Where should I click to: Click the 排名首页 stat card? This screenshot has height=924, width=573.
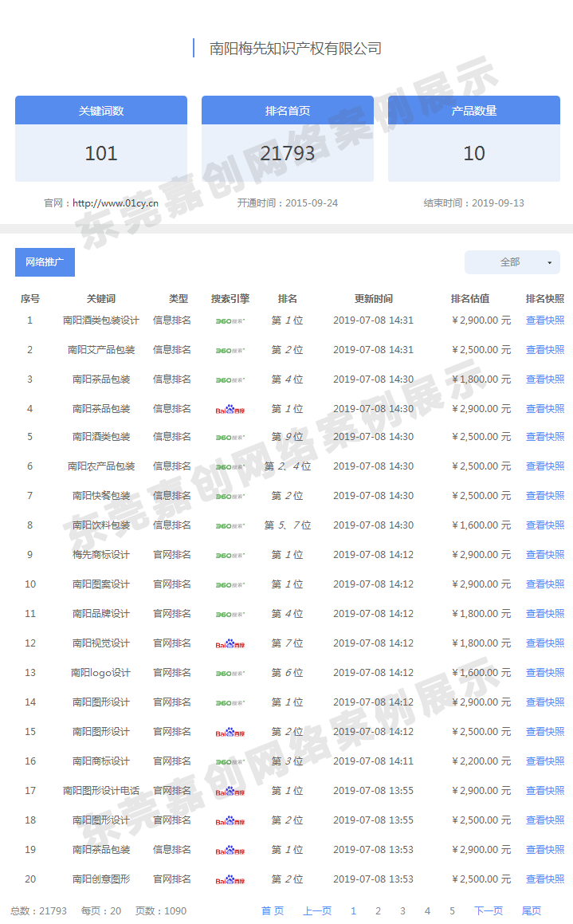click(288, 140)
